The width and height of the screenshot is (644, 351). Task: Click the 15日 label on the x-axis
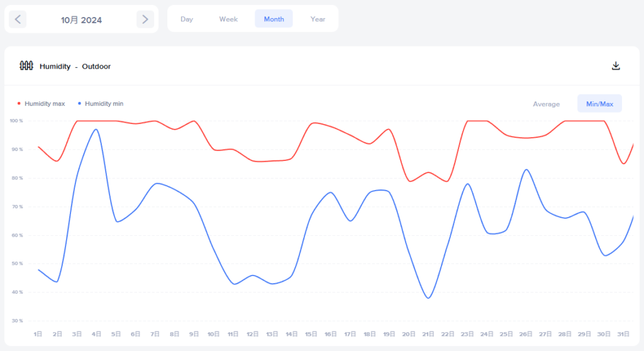[311, 333]
